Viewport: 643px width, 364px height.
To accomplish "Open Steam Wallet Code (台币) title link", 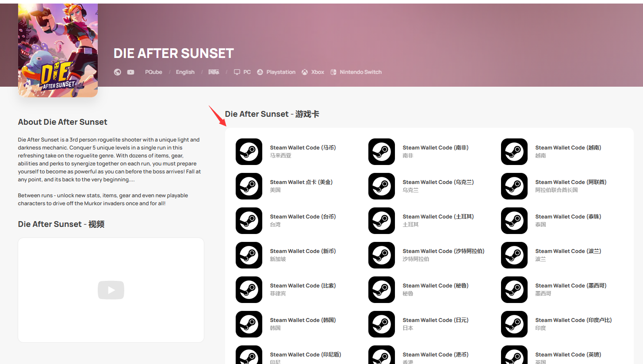I will point(303,217).
